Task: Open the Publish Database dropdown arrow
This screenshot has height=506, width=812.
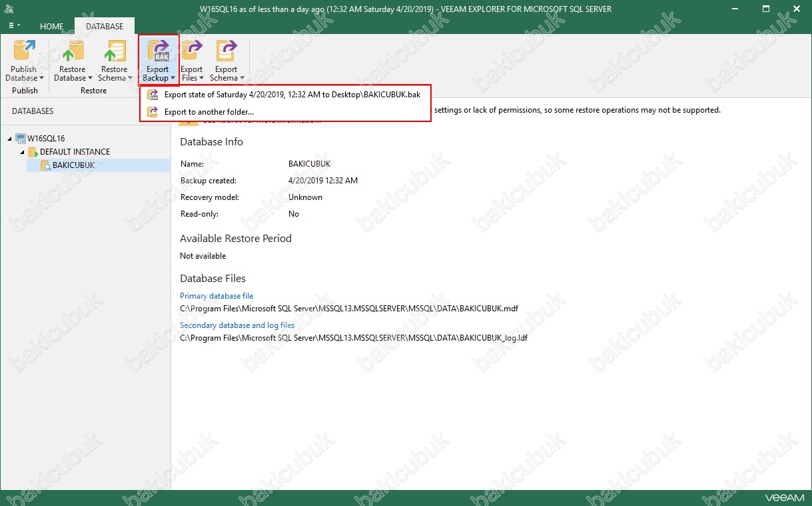Action: tap(41, 78)
